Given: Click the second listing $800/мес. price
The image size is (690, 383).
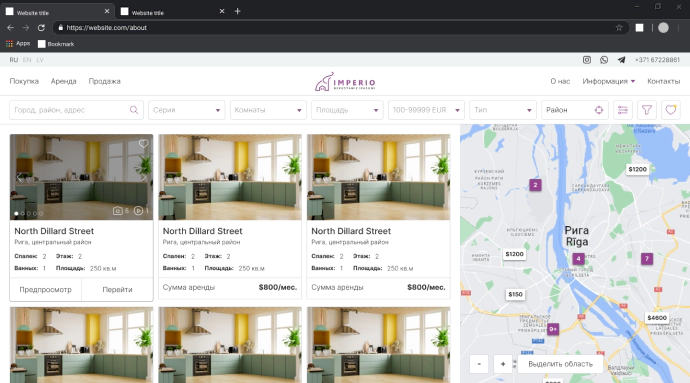Looking at the screenshot, I should click(278, 287).
